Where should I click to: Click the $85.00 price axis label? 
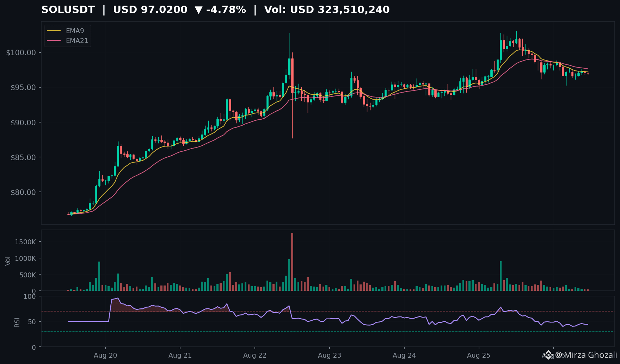point(23,157)
